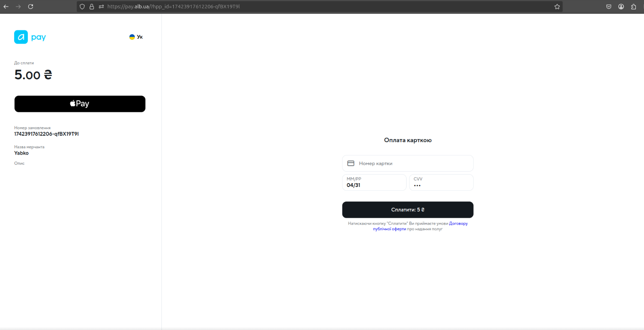644x330 pixels.
Task: Open the tracking protection shield icon
Action: point(82,7)
